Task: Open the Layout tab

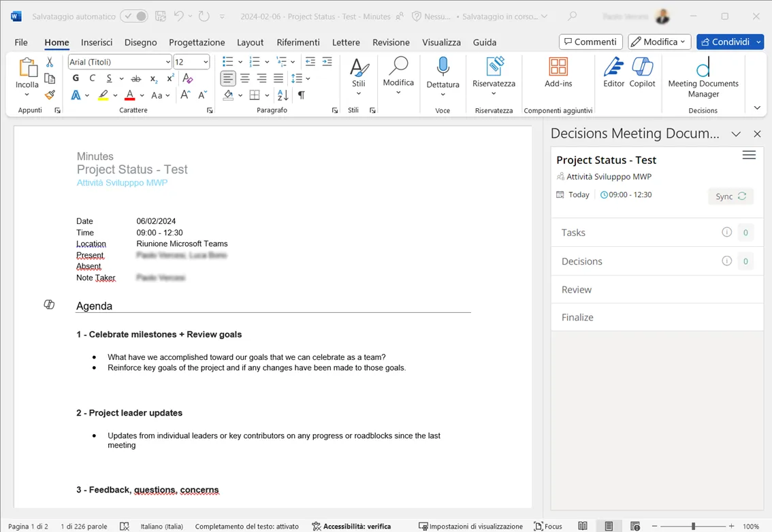Action: 250,42
